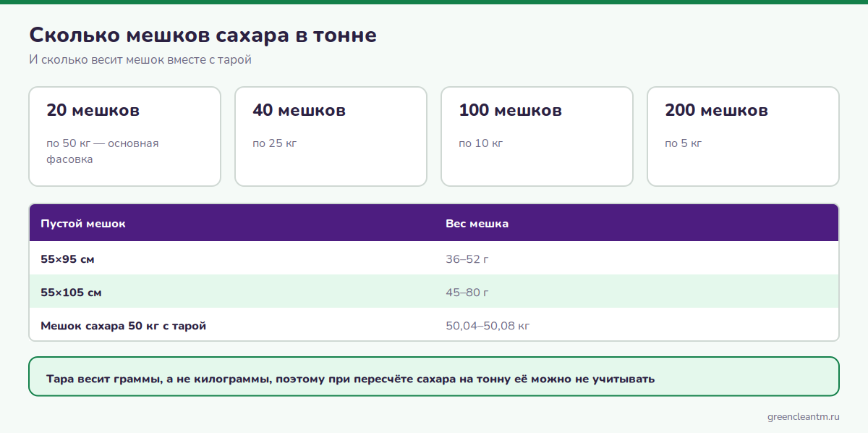Click the "по 25 кг" description
This screenshot has height=433, width=868.
[x=275, y=143]
